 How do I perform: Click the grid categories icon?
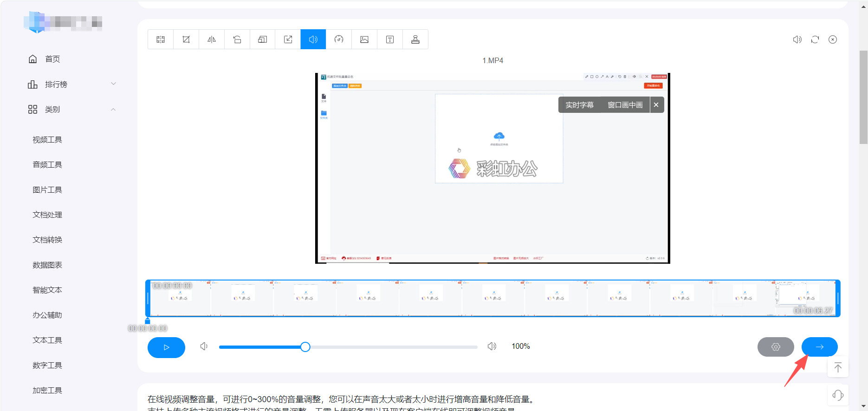click(32, 110)
